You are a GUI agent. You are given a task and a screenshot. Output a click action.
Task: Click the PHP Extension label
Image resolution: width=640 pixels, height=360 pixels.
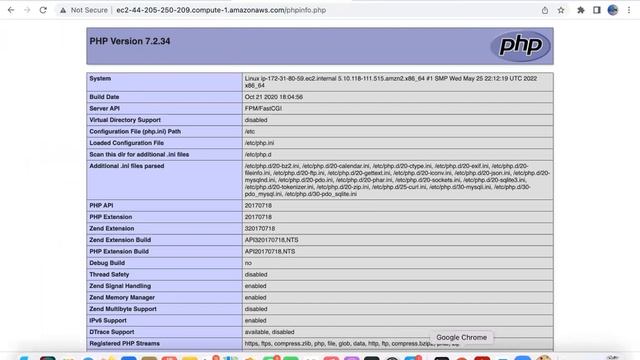(111, 217)
